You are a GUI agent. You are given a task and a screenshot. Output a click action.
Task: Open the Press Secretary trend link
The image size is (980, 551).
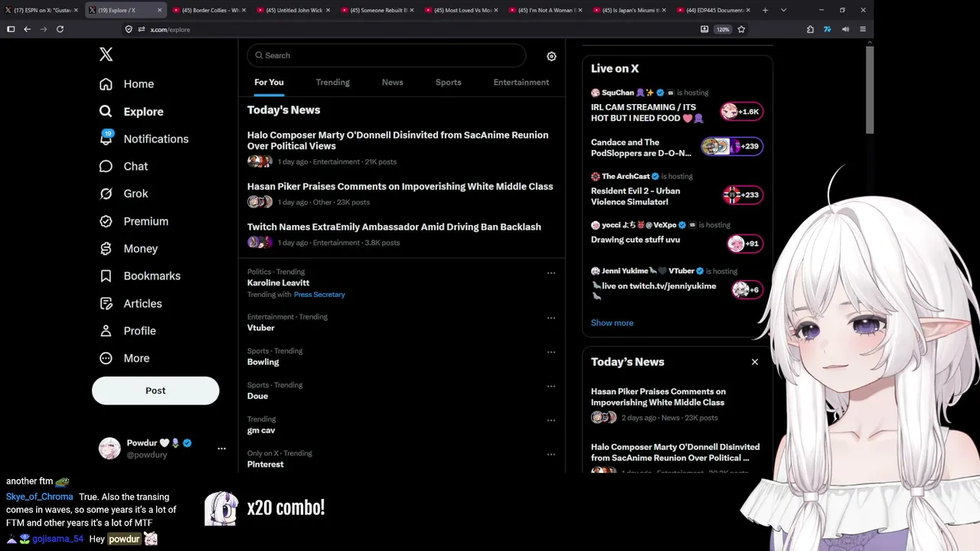pos(319,295)
